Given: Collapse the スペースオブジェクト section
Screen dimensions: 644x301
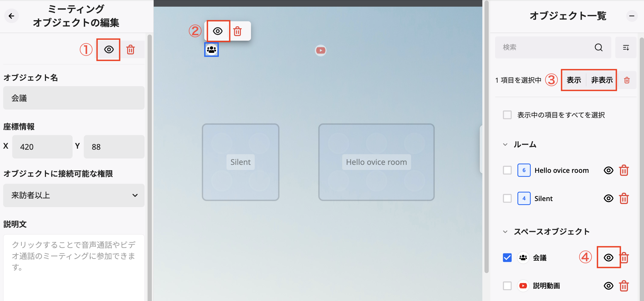Looking at the screenshot, I should pyautogui.click(x=505, y=231).
